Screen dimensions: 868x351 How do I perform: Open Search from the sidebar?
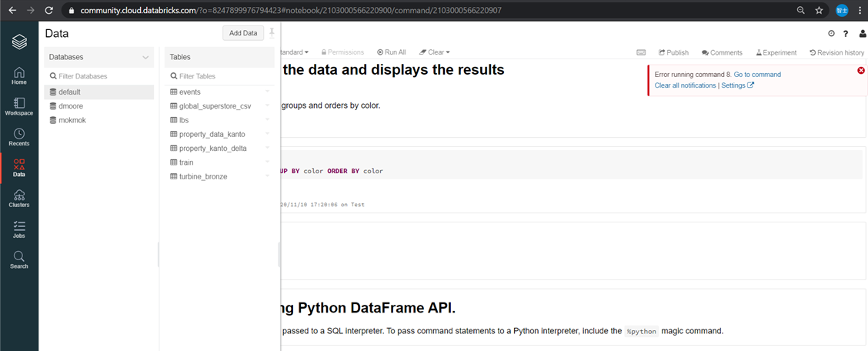pos(19,259)
